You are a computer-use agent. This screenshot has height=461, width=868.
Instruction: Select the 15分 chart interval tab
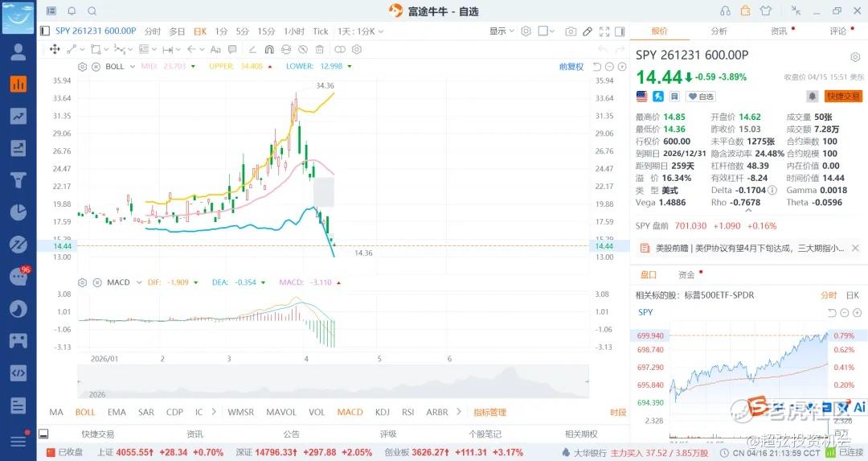(x=266, y=31)
